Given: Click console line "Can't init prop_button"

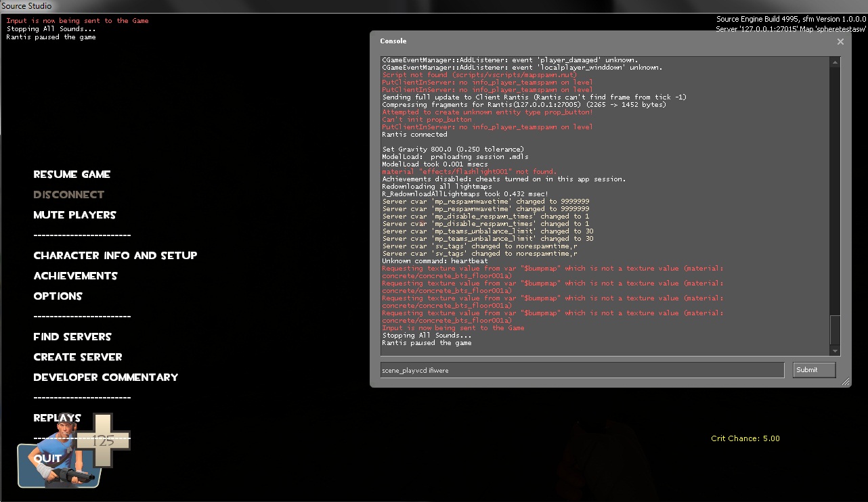Looking at the screenshot, I should (427, 120).
